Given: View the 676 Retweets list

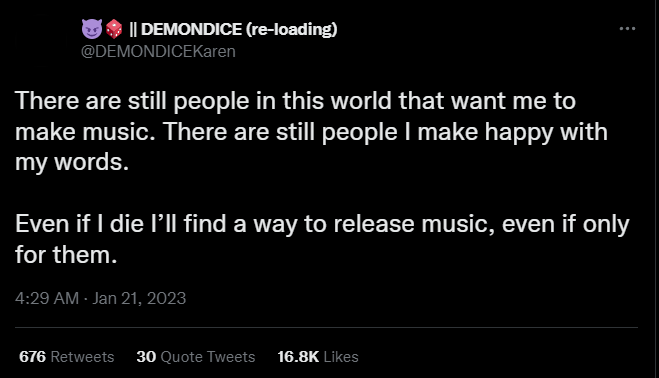Looking at the screenshot, I should (x=66, y=357).
